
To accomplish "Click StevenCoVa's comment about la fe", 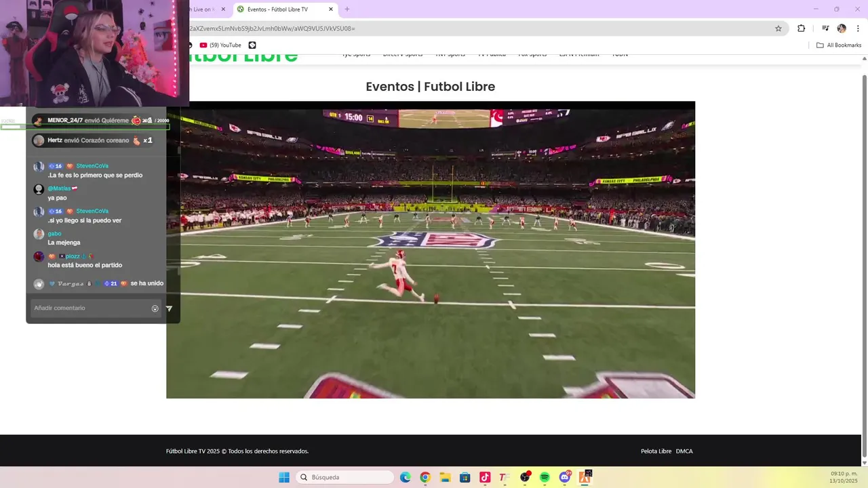I will 95,175.
